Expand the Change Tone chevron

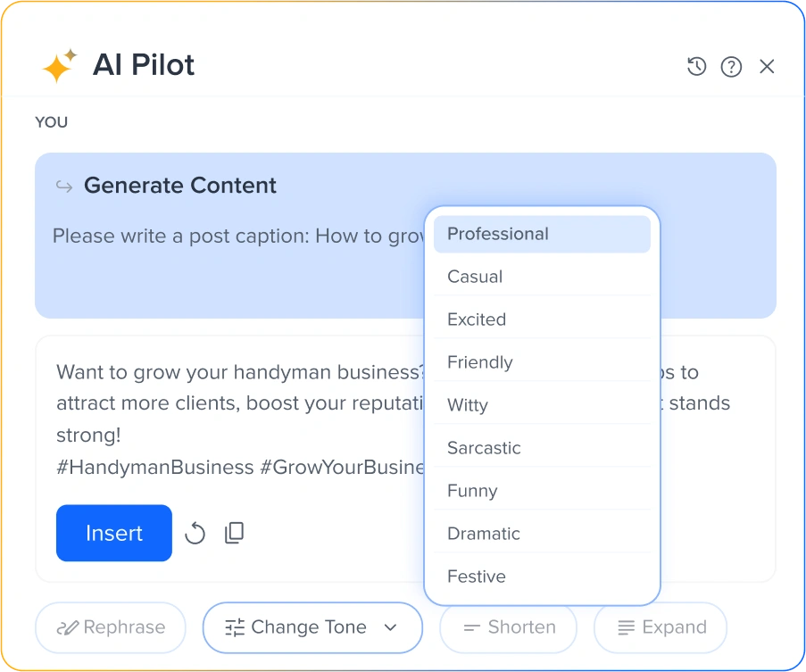391,627
